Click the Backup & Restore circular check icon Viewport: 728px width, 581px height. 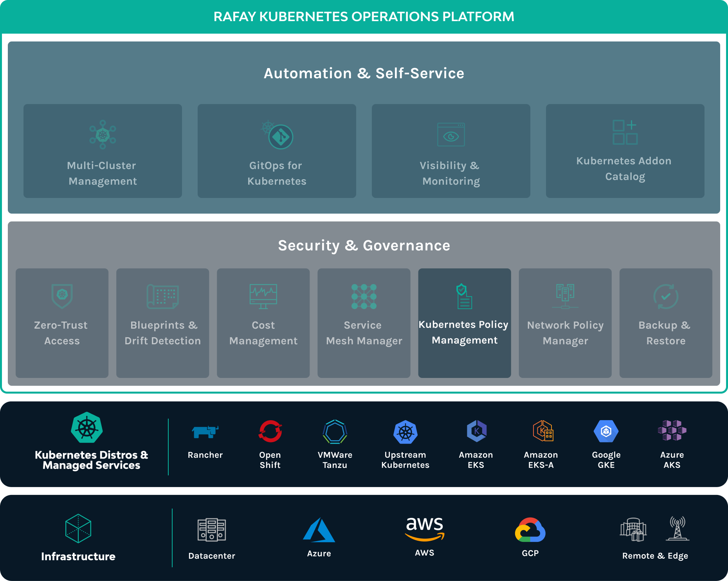coord(666,296)
